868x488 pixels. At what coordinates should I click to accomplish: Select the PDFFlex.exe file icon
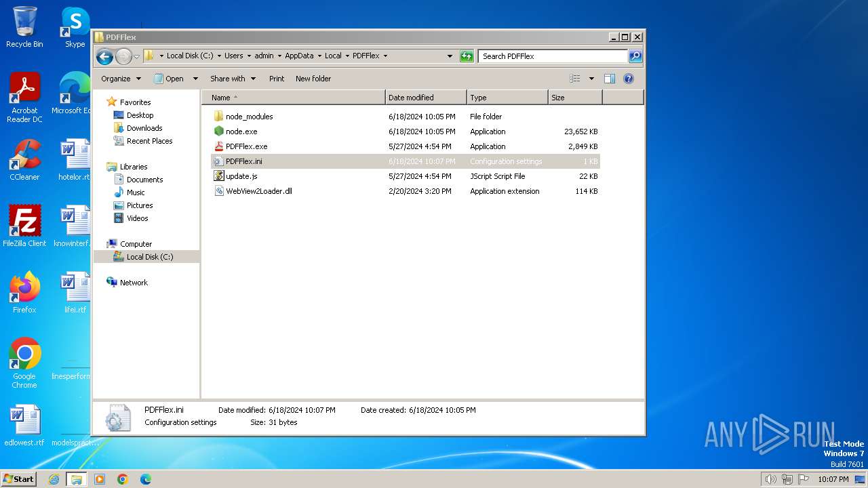click(219, 146)
